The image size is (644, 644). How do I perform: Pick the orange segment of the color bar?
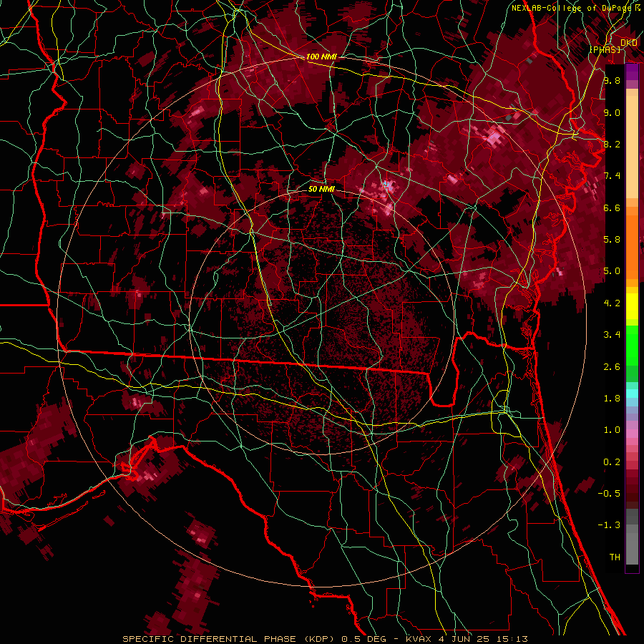point(632,246)
